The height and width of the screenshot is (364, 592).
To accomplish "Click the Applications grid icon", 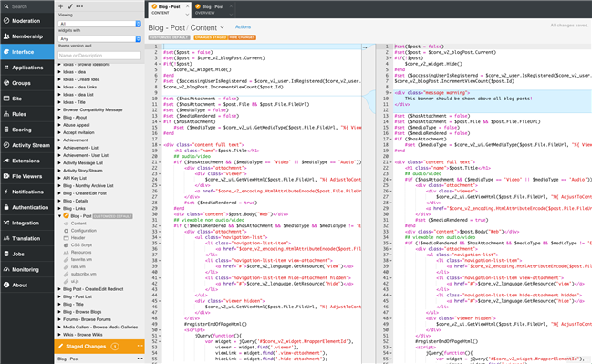I will point(6,68).
